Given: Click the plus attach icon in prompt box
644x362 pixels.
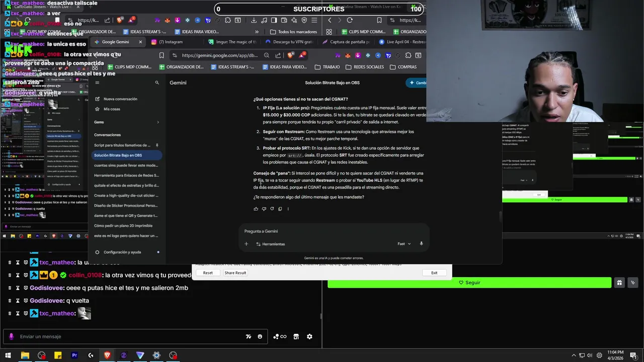Looking at the screenshot, I should [246, 244].
